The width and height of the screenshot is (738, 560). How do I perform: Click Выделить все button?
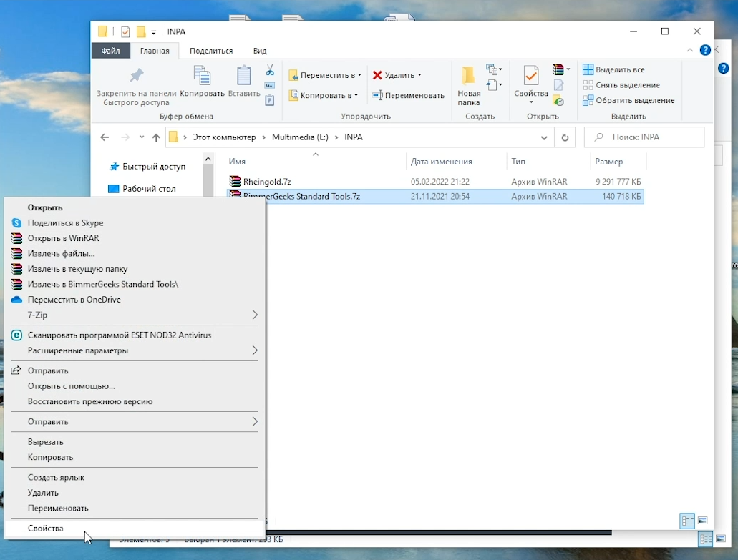click(x=613, y=69)
